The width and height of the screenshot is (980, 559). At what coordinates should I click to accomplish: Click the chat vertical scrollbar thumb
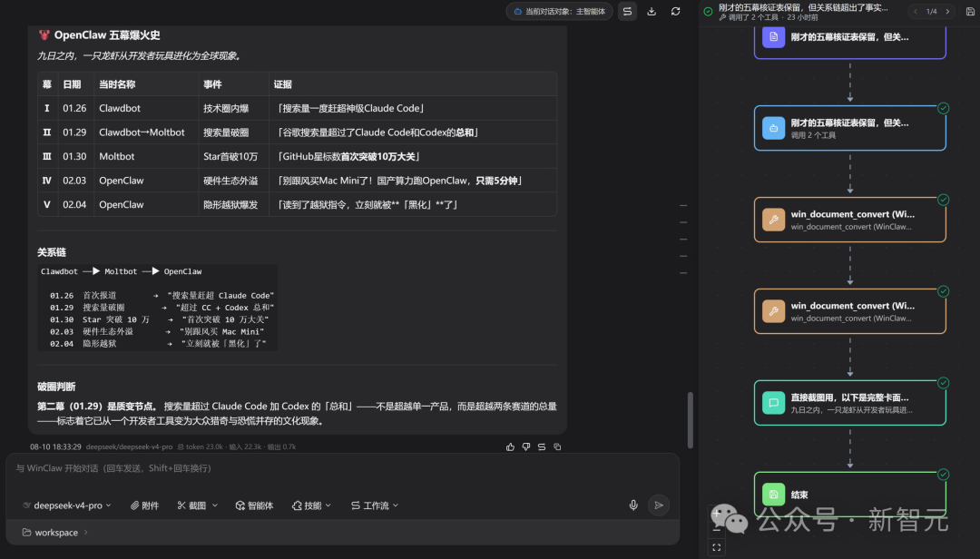click(x=690, y=419)
